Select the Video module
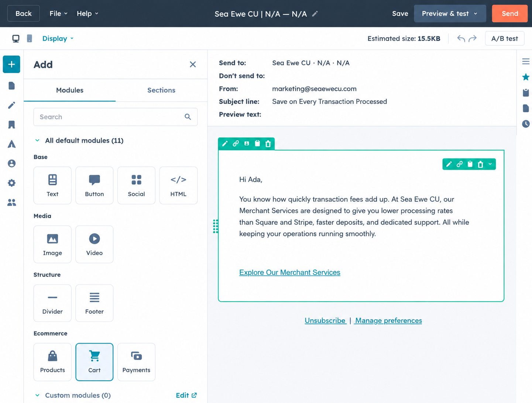This screenshot has height=403, width=532. coord(94,244)
